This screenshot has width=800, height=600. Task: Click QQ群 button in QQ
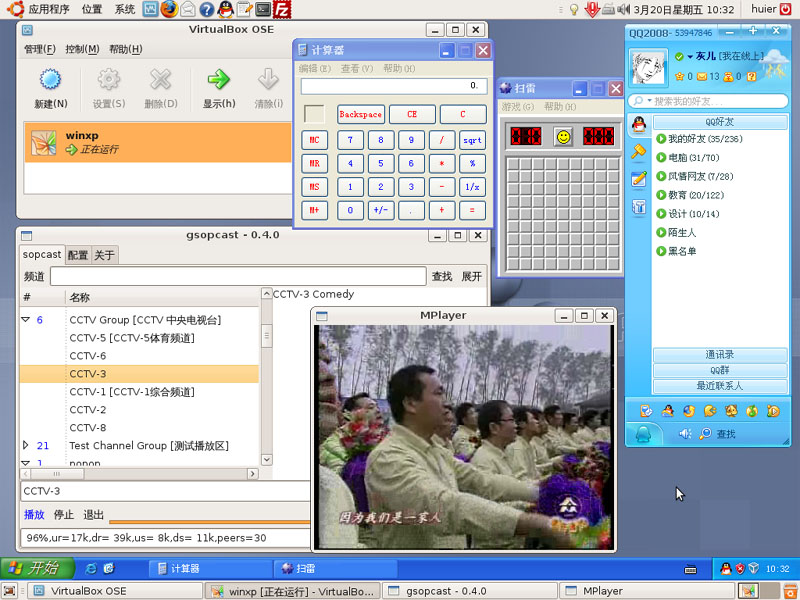tap(720, 370)
